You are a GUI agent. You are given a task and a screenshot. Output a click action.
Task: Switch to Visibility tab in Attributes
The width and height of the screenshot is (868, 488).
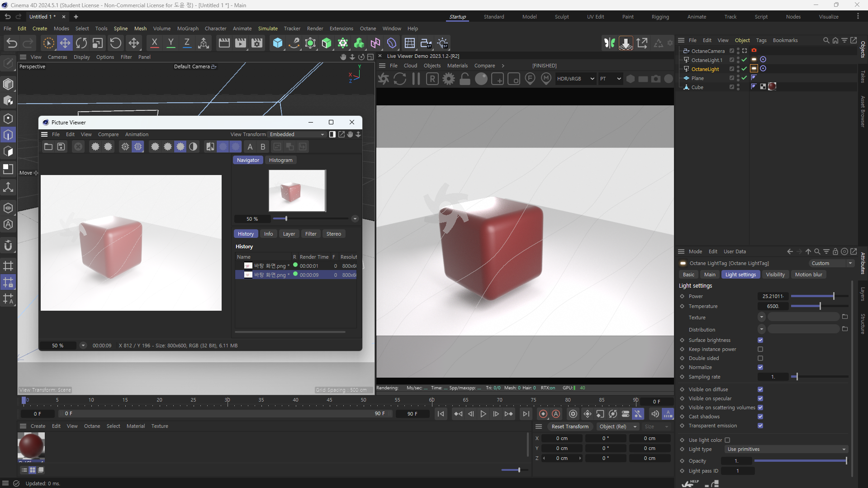tap(775, 275)
